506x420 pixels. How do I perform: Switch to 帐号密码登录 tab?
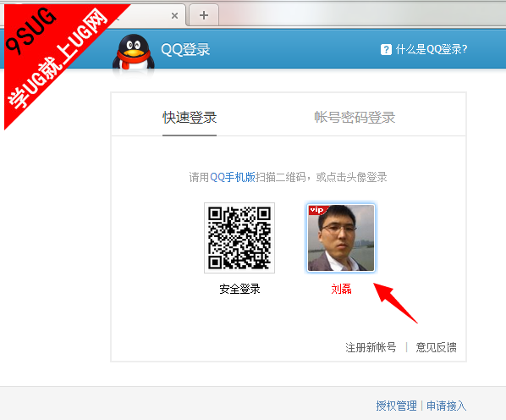355,118
